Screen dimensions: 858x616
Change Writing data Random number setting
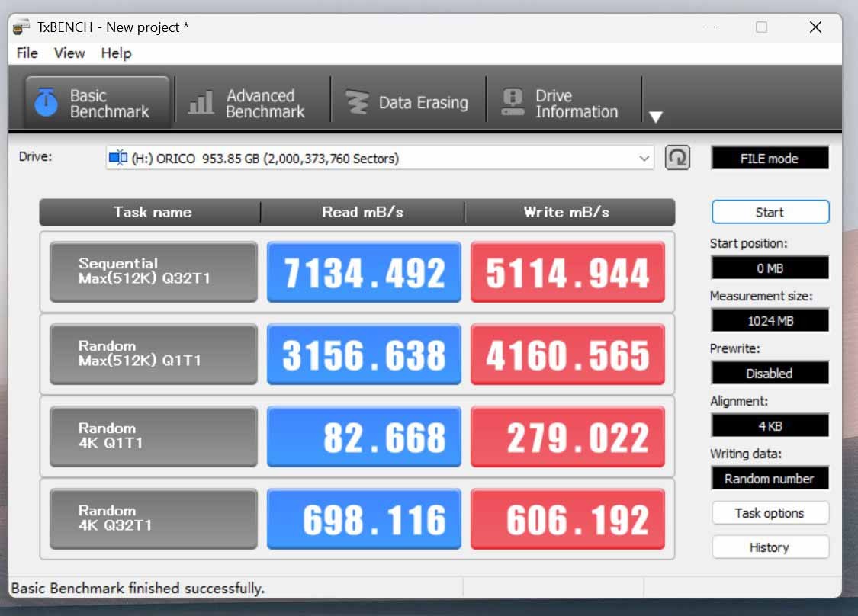770,478
